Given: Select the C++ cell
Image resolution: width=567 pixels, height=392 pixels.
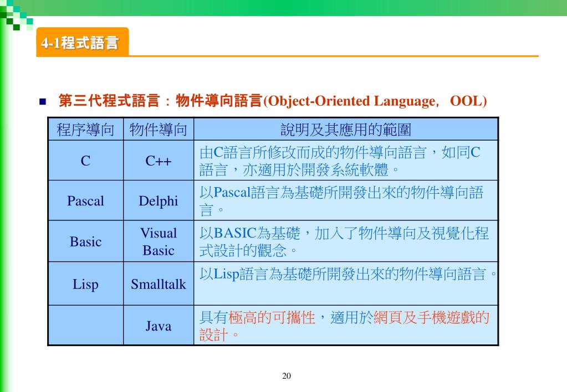Looking at the screenshot, I should point(158,161).
